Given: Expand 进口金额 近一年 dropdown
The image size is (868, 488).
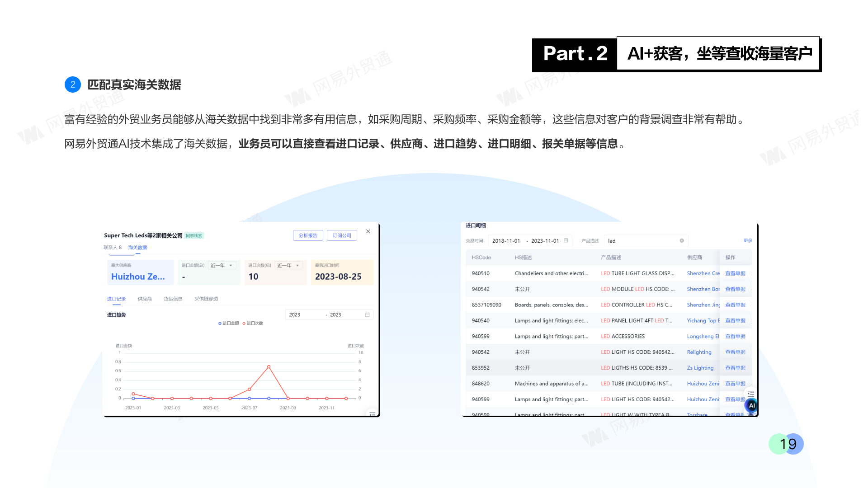Looking at the screenshot, I should pos(222,266).
